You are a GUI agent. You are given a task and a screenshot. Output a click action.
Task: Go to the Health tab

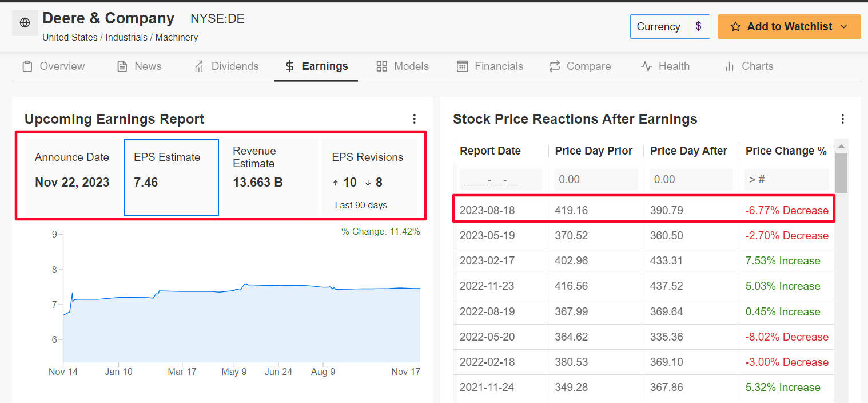666,66
